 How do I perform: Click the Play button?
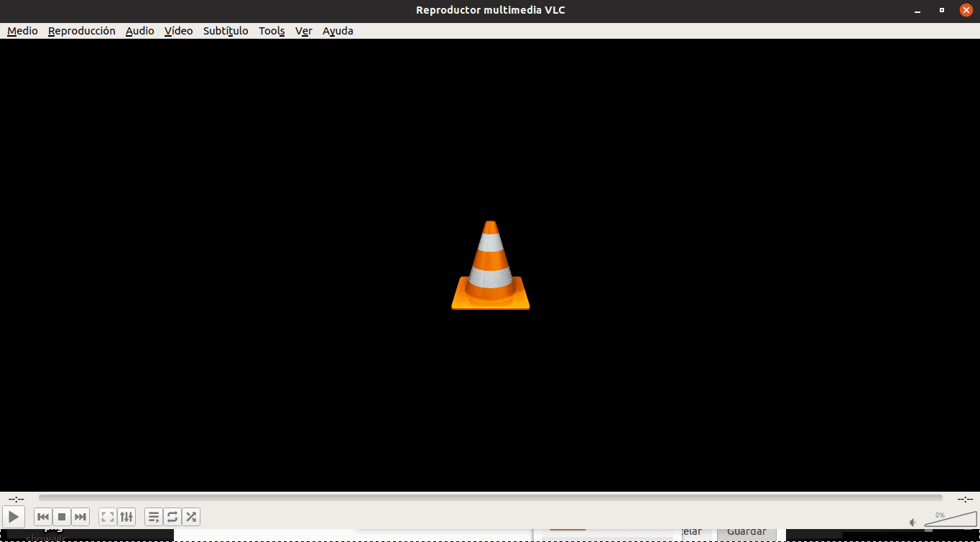click(x=14, y=516)
